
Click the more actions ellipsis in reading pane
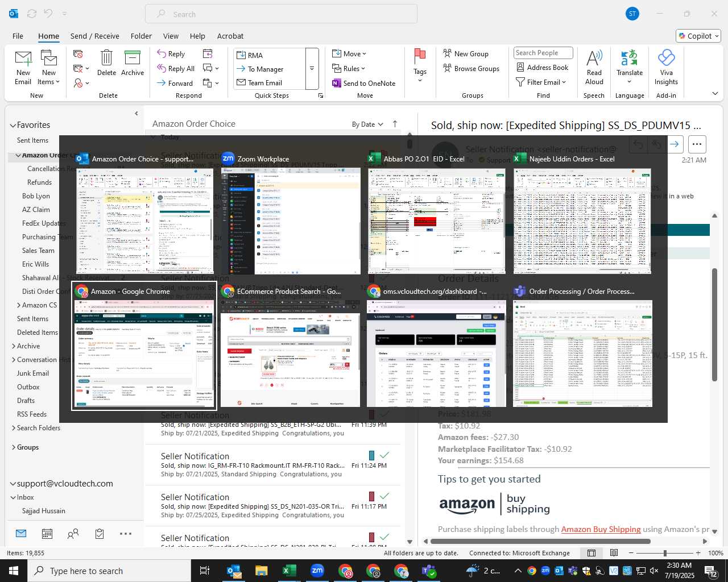point(697,144)
